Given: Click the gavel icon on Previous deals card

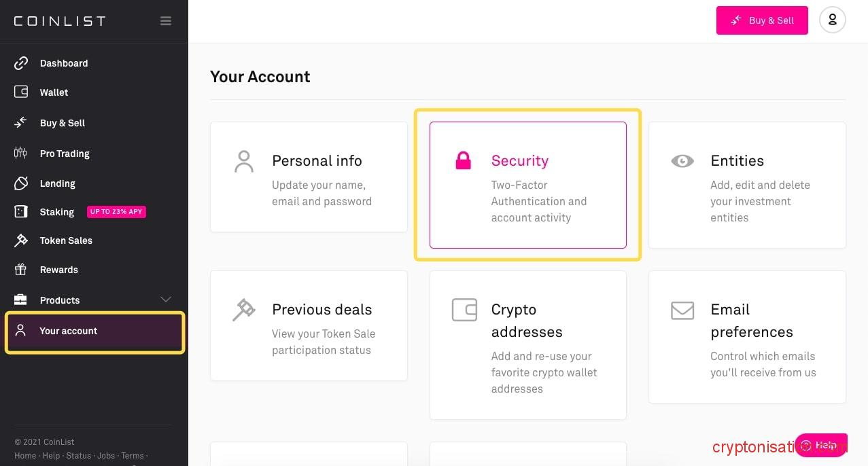Looking at the screenshot, I should [x=243, y=310].
